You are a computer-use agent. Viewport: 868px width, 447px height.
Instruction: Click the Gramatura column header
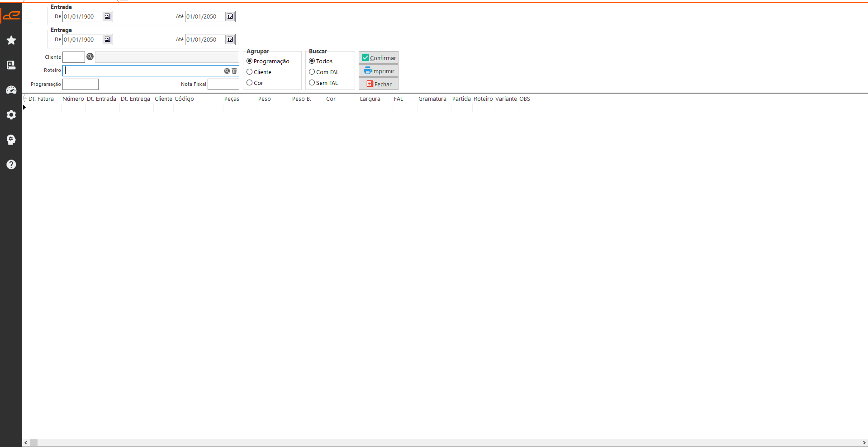click(432, 99)
